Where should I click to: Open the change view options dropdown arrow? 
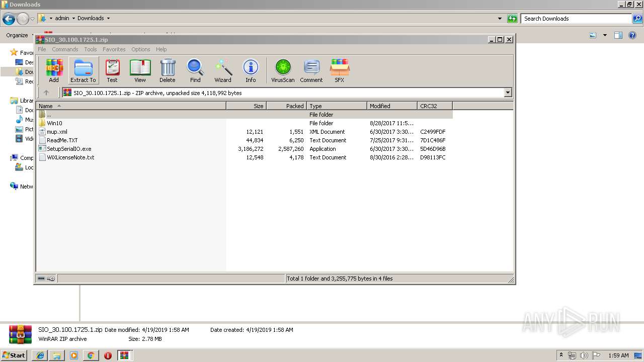click(x=605, y=35)
